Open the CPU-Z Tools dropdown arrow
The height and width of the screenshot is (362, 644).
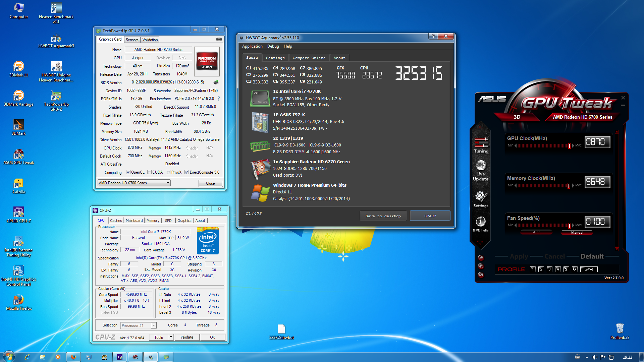171,337
